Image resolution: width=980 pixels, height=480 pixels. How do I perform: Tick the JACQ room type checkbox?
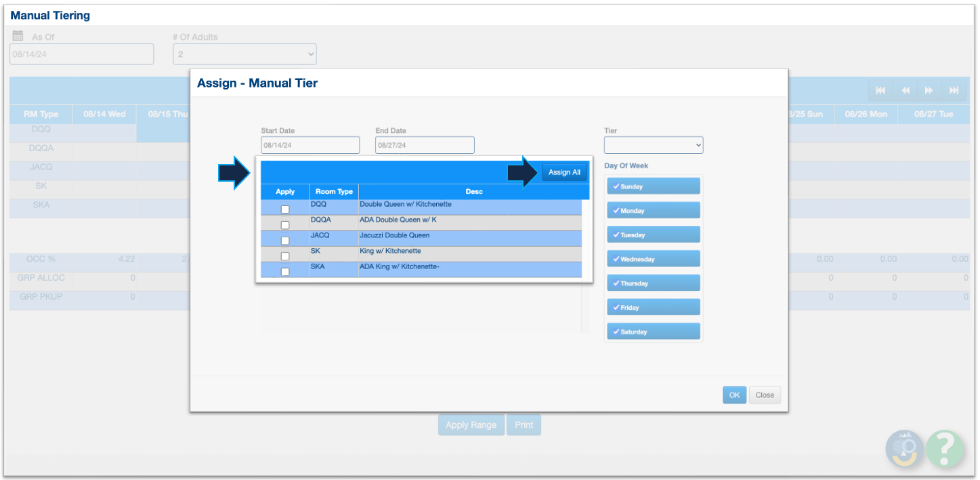285,241
